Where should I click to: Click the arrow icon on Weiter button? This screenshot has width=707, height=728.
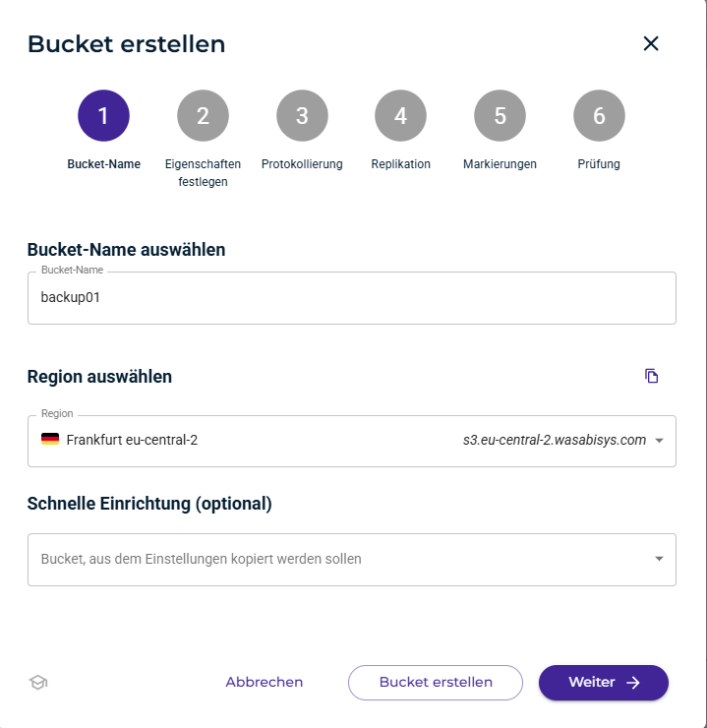tap(633, 682)
